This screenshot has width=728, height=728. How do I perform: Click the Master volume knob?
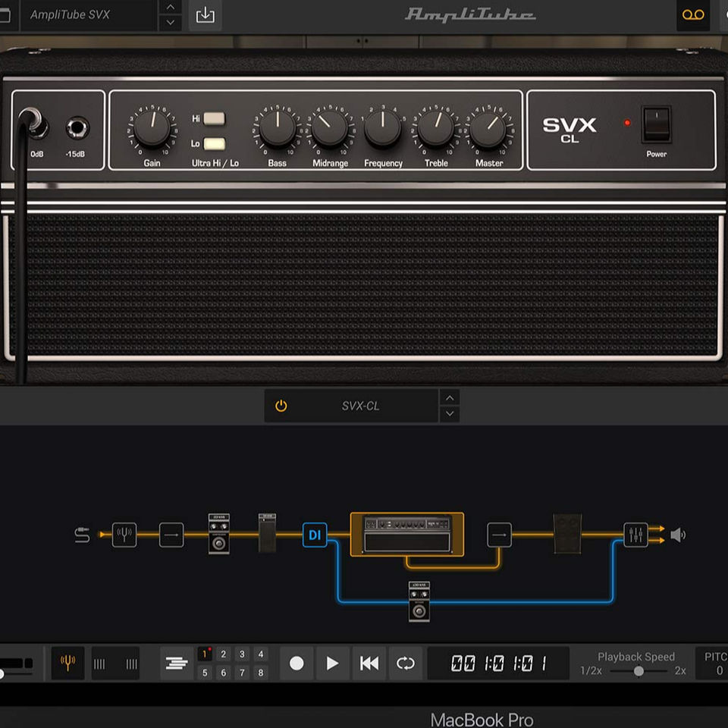pos(488,127)
